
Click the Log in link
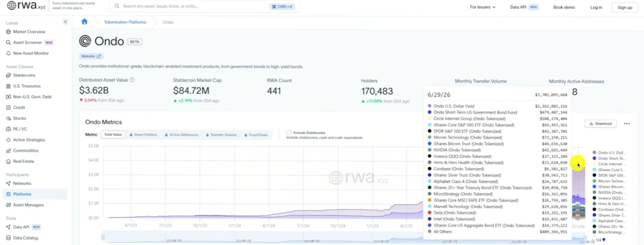[596, 7]
